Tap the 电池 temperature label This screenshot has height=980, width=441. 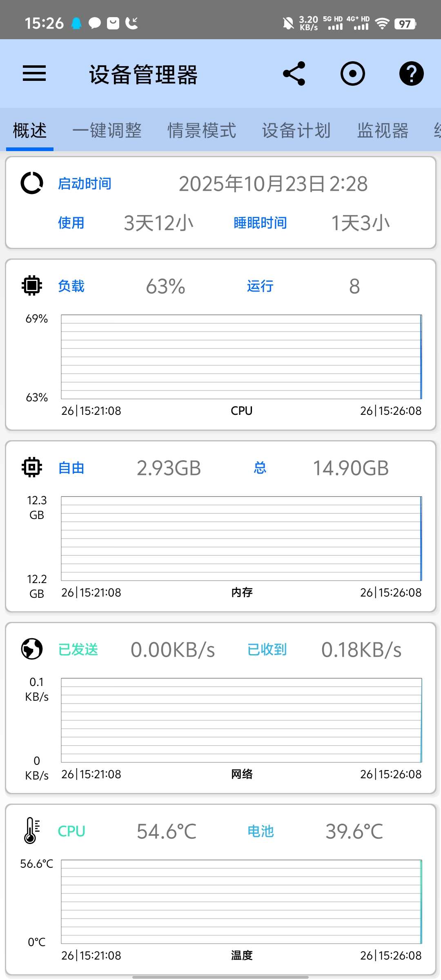pos(261,831)
